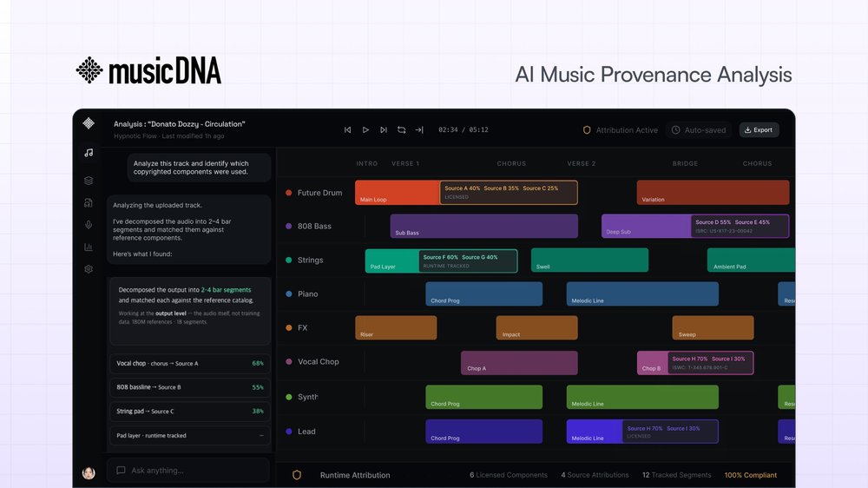Select the microphone sidebar icon

click(x=89, y=225)
